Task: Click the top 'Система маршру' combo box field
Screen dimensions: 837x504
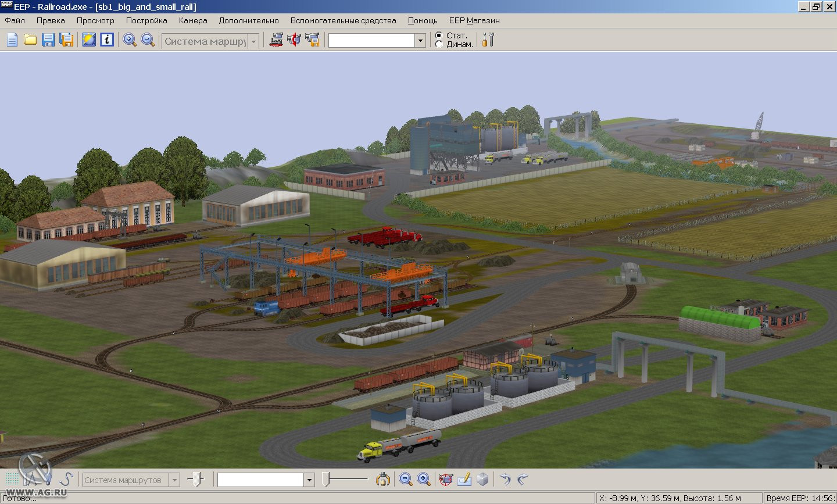Action: [205, 41]
